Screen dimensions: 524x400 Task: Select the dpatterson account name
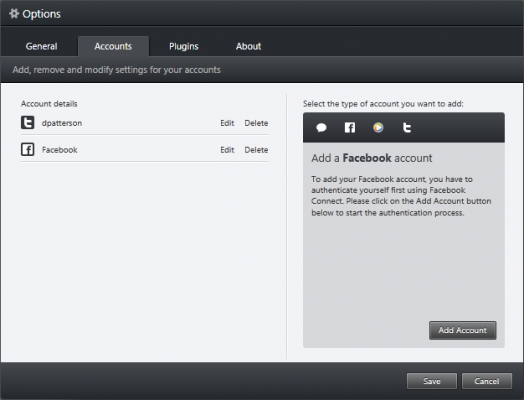62,123
